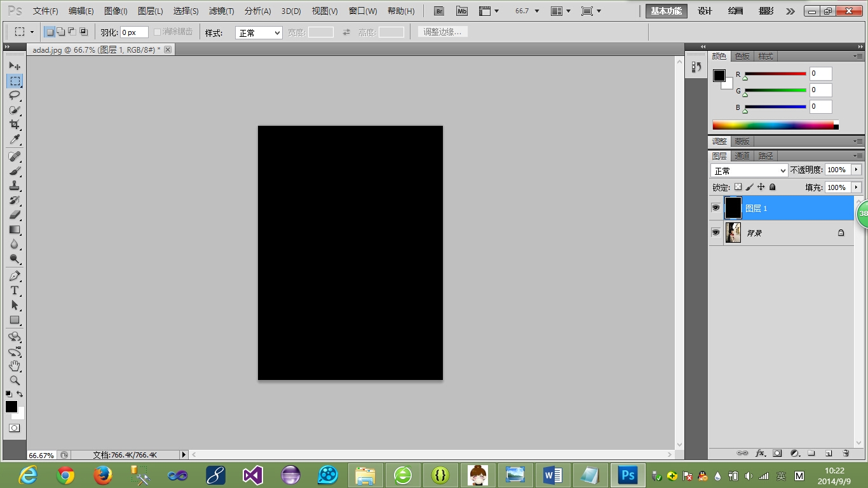Choose intersect with selection mode
The image size is (868, 488).
coord(83,32)
